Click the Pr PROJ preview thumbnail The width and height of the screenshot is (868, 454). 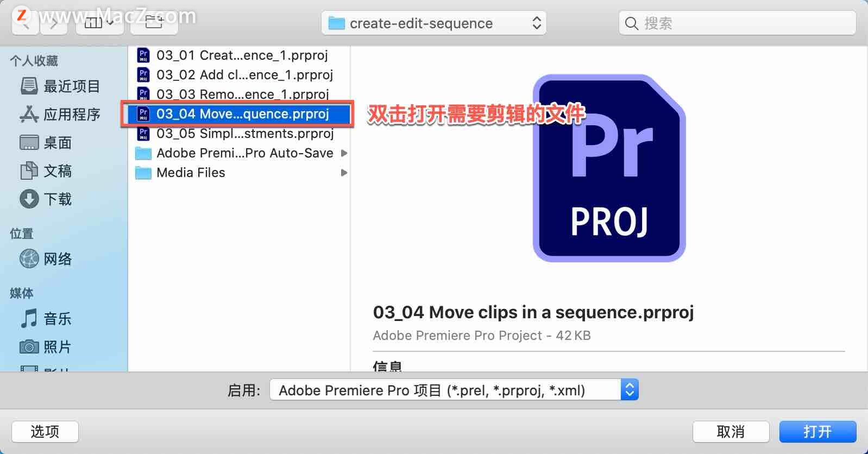(609, 168)
